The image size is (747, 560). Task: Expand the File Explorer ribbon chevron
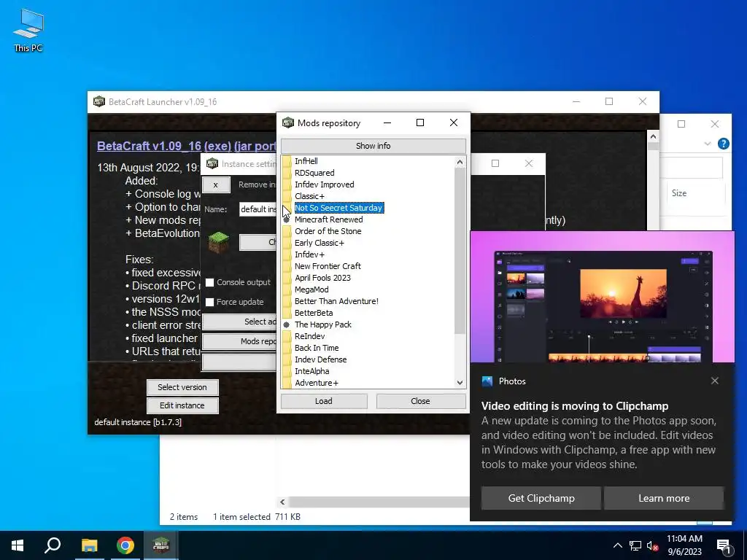708,144
